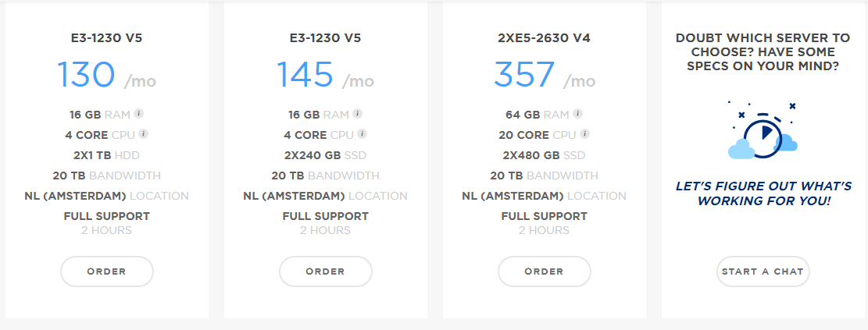Select the 2XE5-2630 V4 plan title
Image resolution: width=868 pixels, height=330 pixels.
click(545, 38)
